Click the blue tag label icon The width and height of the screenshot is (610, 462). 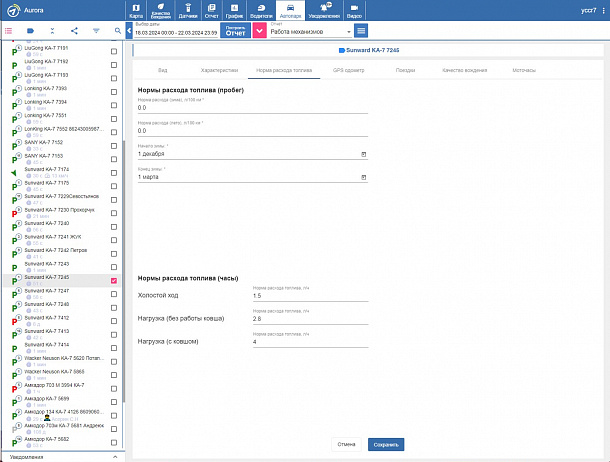point(30,31)
